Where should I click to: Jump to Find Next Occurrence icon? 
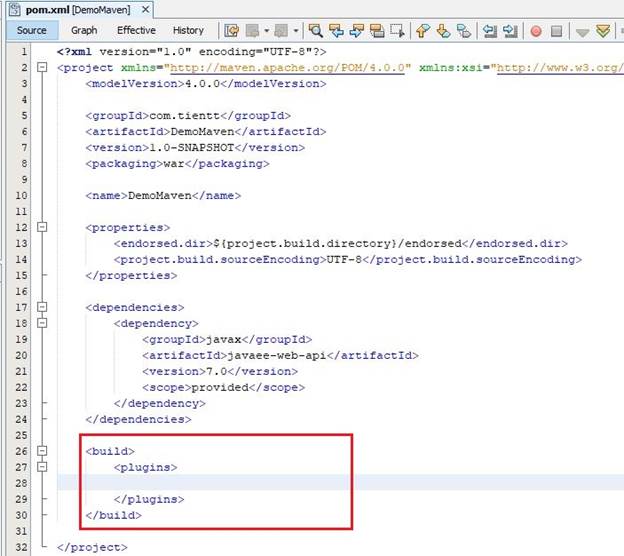357,30
